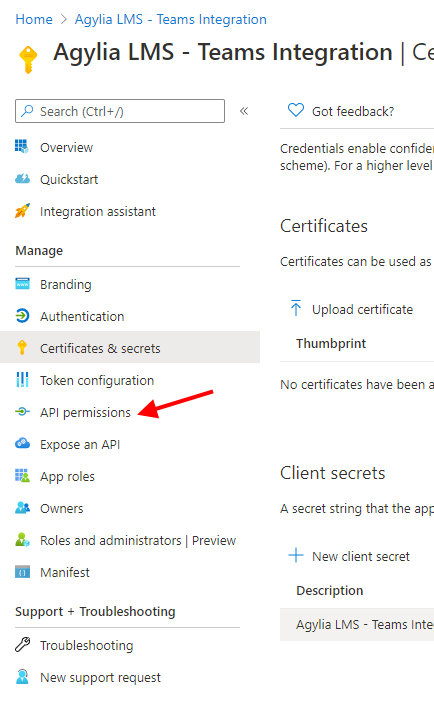
Task: Click New client secret button
Action: (x=350, y=556)
